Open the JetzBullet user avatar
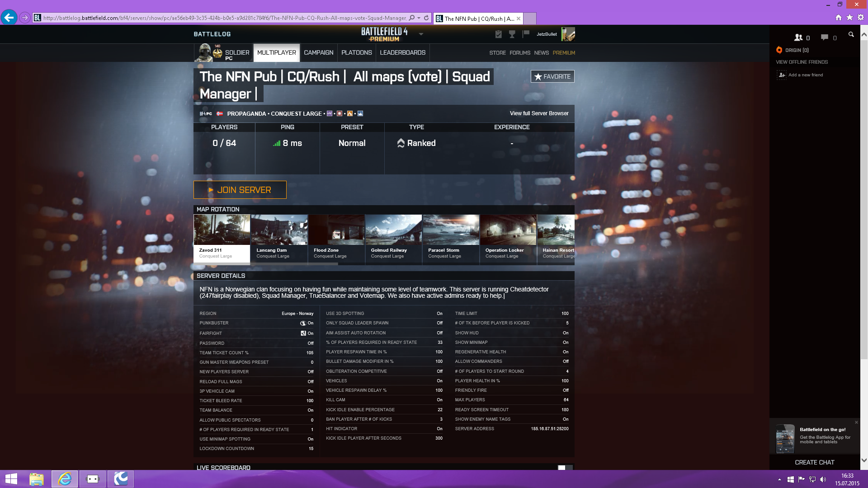Viewport: 868px width, 488px height. tap(568, 34)
